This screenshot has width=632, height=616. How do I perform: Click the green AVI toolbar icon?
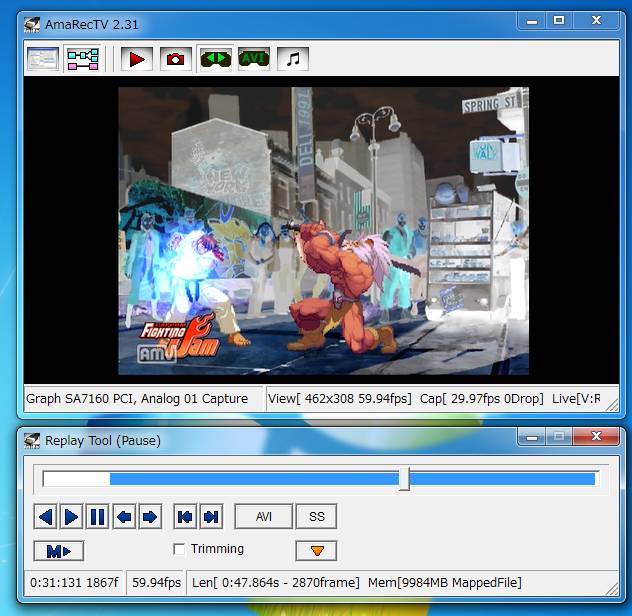254,59
